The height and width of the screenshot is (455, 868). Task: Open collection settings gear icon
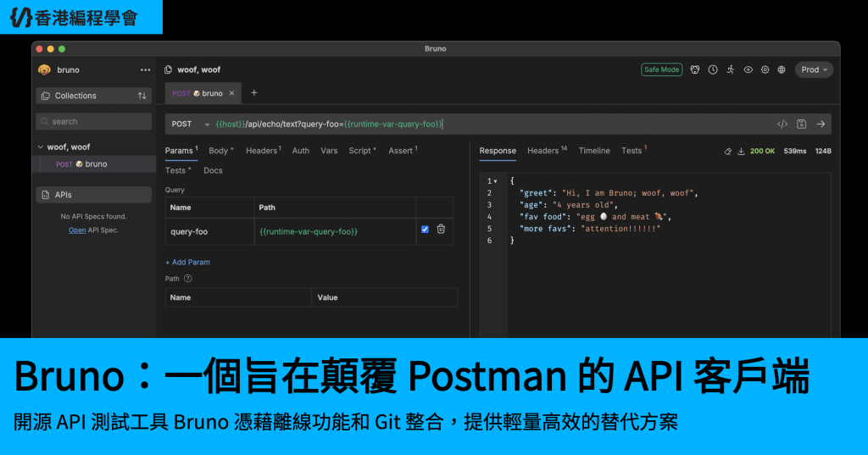tap(765, 69)
